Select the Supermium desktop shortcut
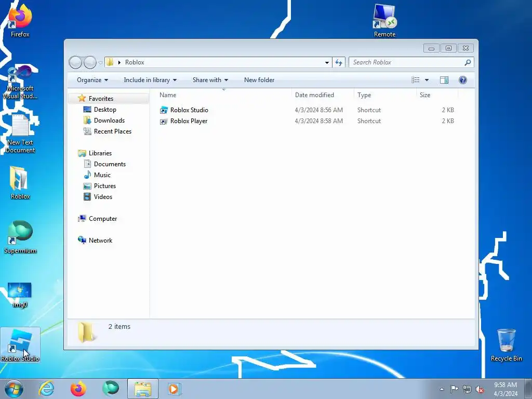532x399 pixels. coord(20,237)
